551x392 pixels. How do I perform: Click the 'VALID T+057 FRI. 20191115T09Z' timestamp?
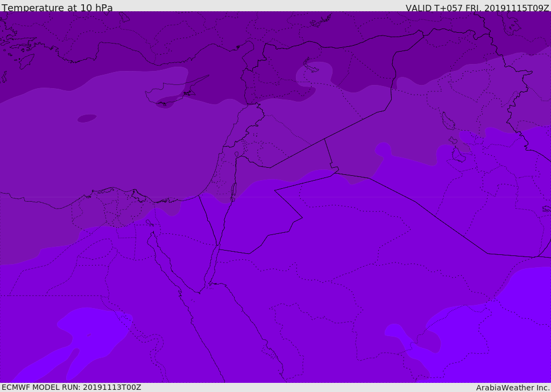point(477,8)
